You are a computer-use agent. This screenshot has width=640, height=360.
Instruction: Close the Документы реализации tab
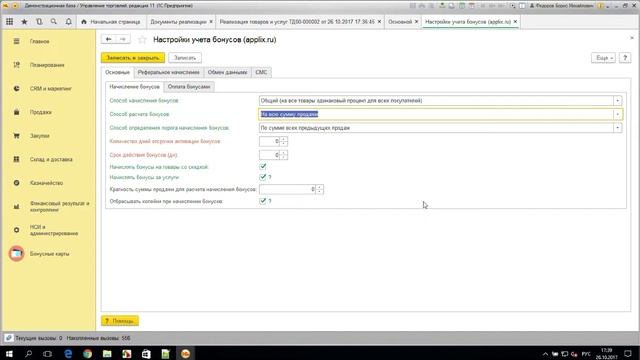[x=211, y=22]
